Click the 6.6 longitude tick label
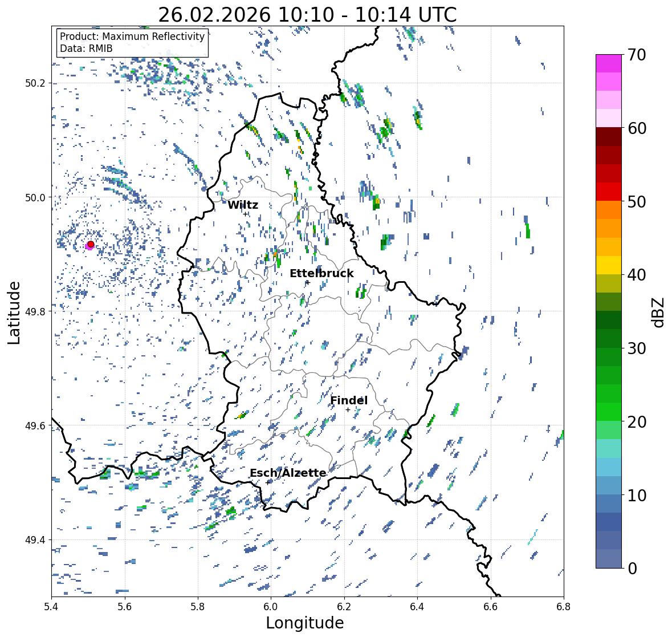 tap(491, 607)
